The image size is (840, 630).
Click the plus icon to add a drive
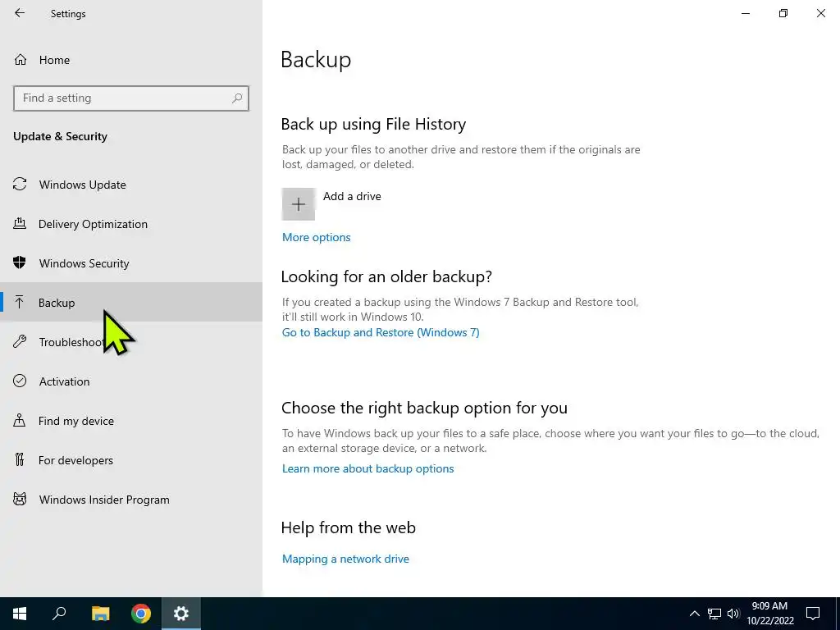(299, 204)
